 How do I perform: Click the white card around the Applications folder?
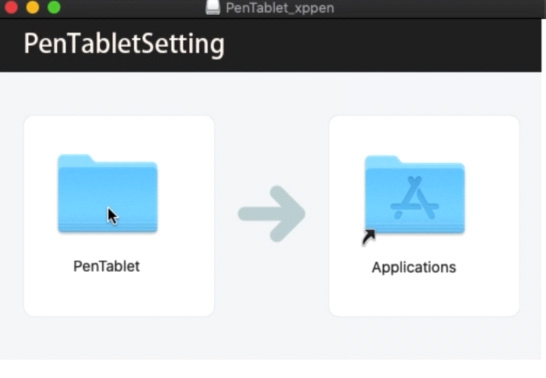(x=424, y=216)
